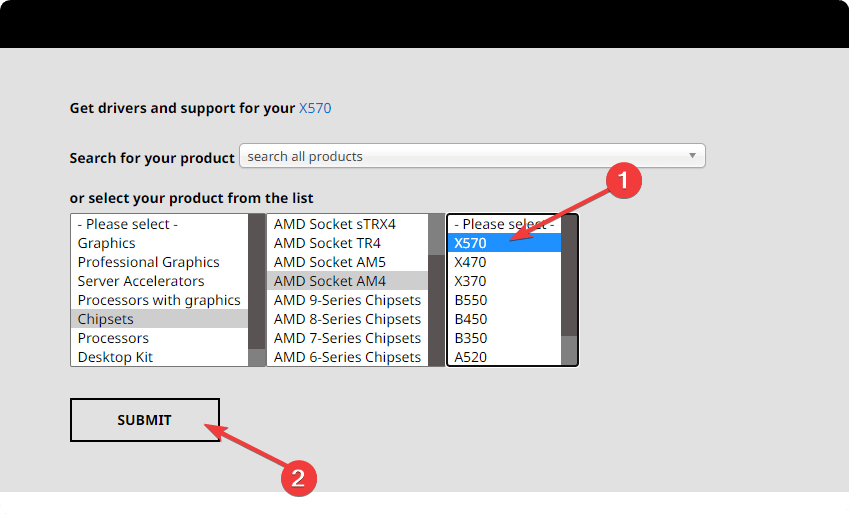Choose Desktop Kit from the list
This screenshot has width=849, height=515.
(x=115, y=357)
